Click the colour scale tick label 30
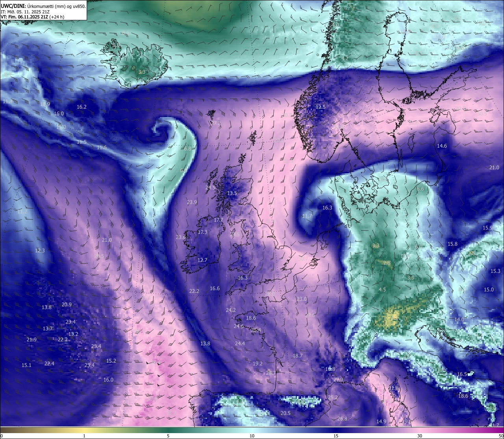Image resolution: width=504 pixels, height=439 pixels. pos(420,436)
